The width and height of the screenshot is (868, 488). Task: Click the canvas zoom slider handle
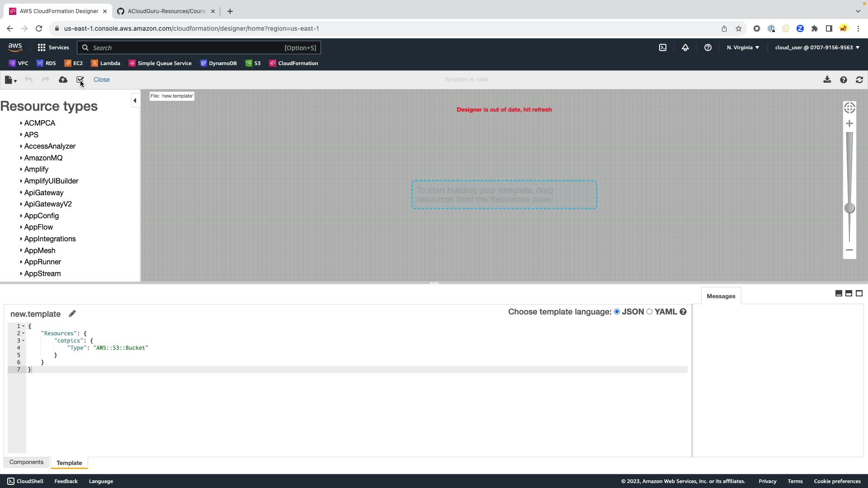pos(849,208)
